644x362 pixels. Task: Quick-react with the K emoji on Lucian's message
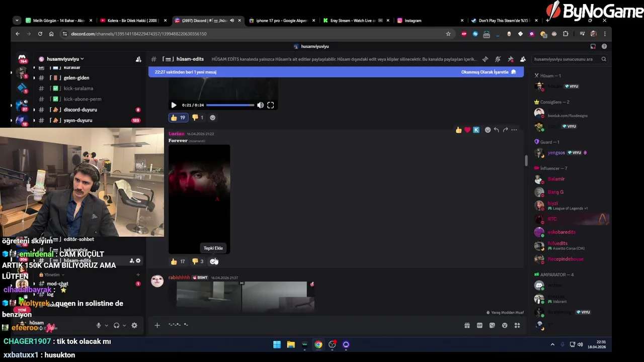click(476, 130)
